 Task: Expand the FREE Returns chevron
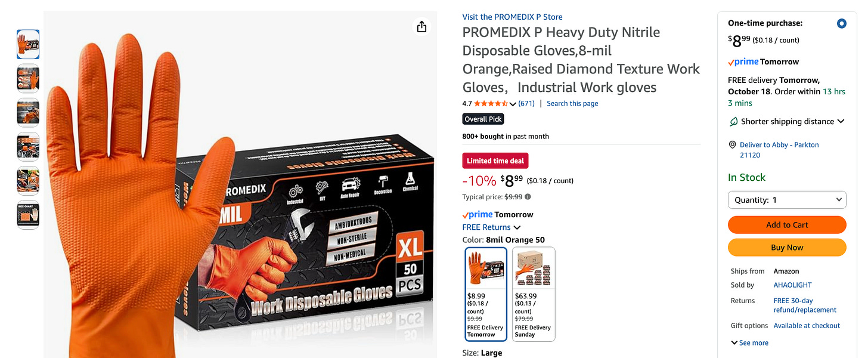coord(517,227)
